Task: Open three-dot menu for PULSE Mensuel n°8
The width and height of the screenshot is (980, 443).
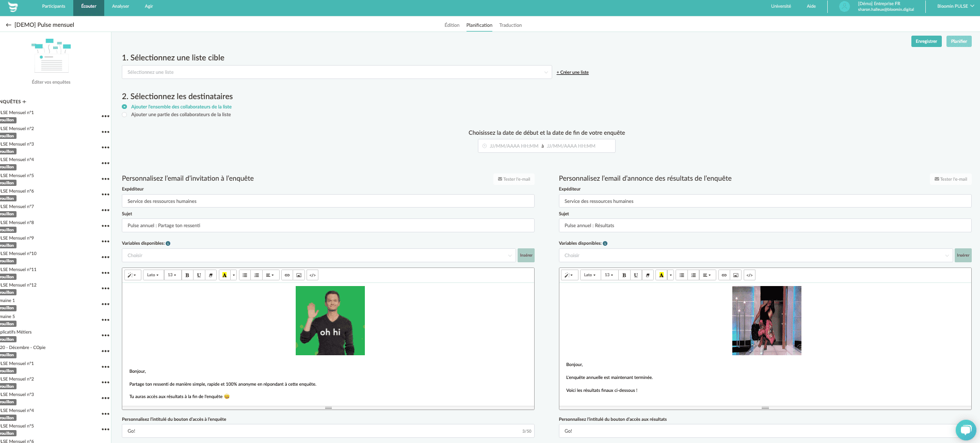Action: [x=105, y=226]
